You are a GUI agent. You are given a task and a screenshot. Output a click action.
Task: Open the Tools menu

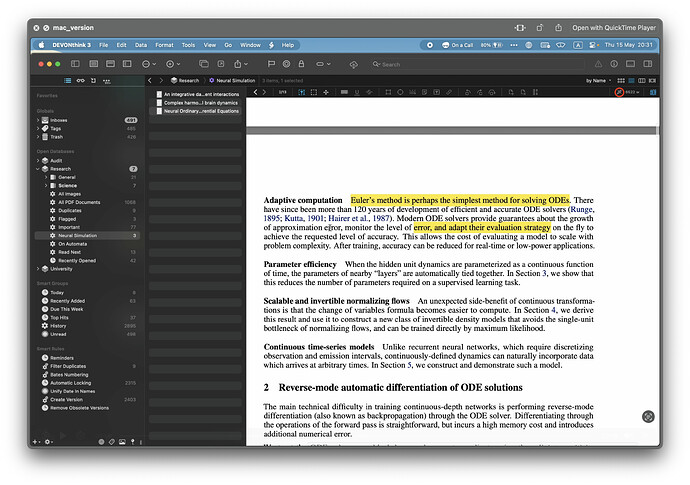point(188,45)
